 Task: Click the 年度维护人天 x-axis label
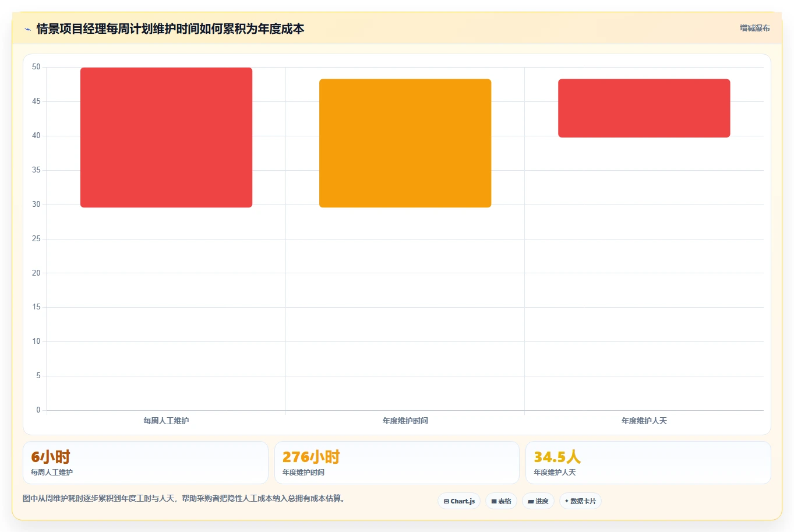pyautogui.click(x=644, y=421)
